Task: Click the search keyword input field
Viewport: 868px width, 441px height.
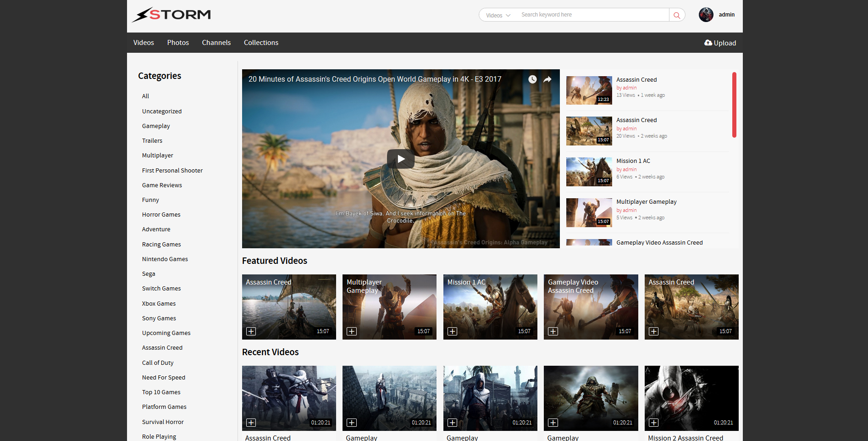Action: tap(592, 15)
